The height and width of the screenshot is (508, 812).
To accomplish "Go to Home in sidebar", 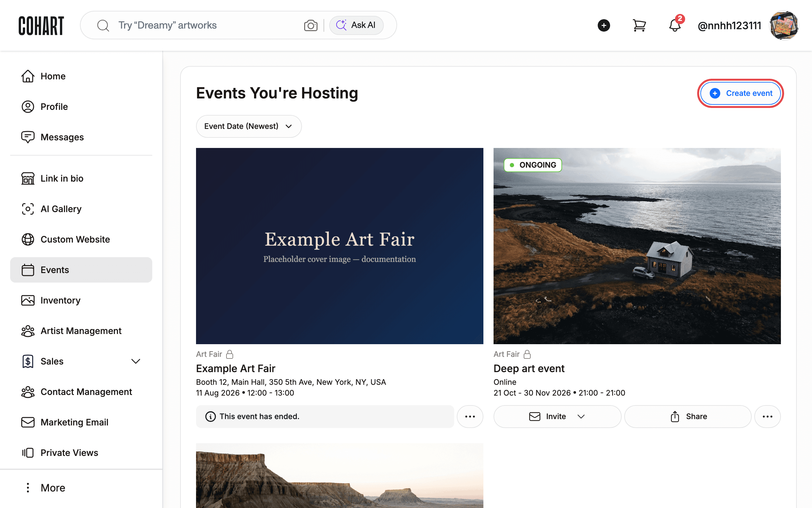I will tap(81, 76).
